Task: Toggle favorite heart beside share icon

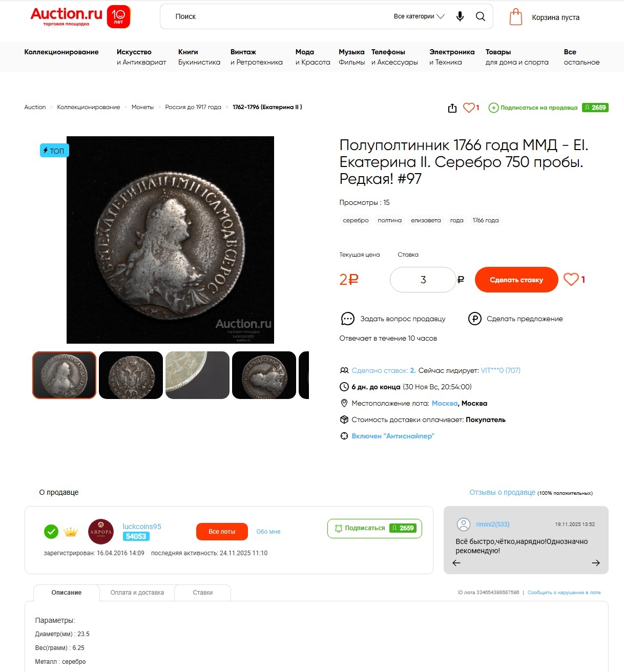Action: pos(469,108)
